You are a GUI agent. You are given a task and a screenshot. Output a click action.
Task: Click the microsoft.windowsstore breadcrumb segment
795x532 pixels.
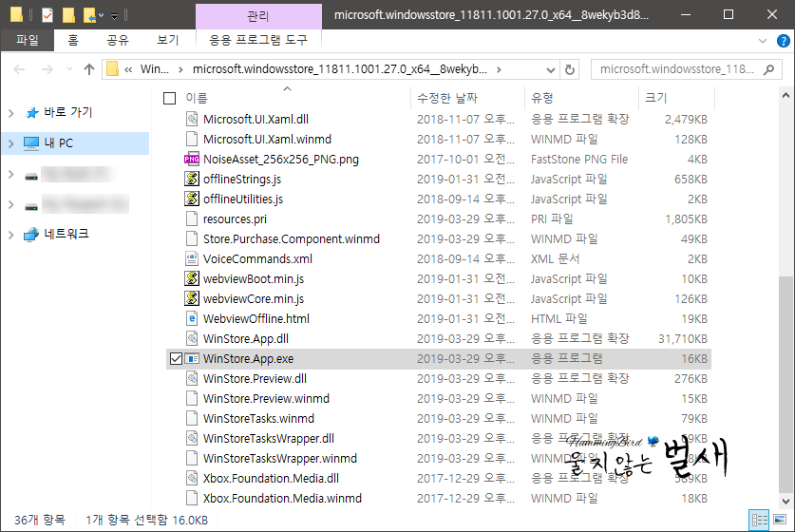coord(340,69)
